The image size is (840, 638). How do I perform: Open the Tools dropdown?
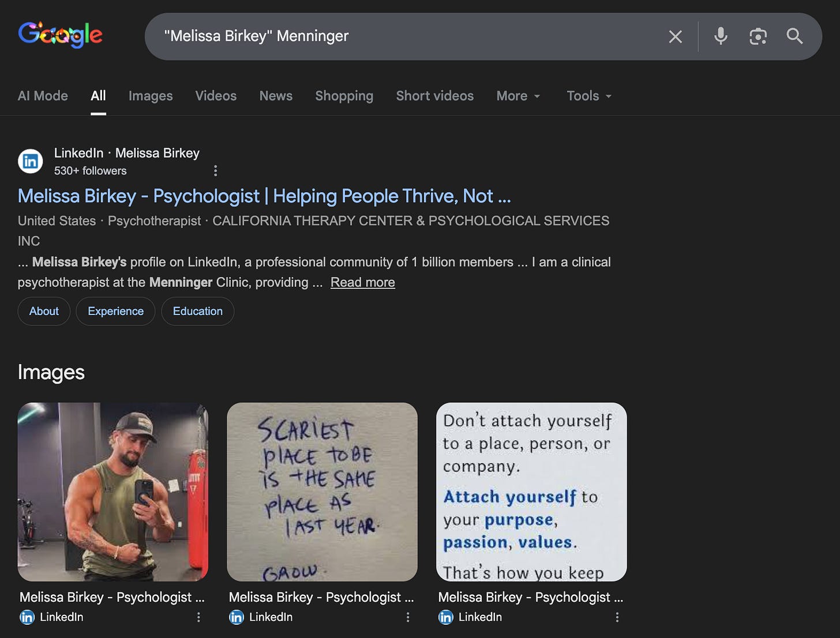(x=589, y=96)
